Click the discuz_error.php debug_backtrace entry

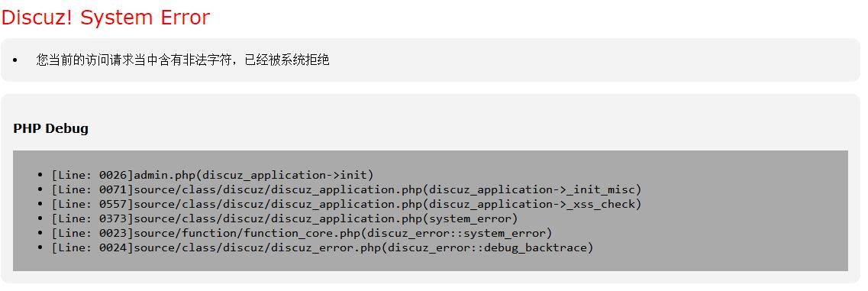pyautogui.click(x=322, y=247)
